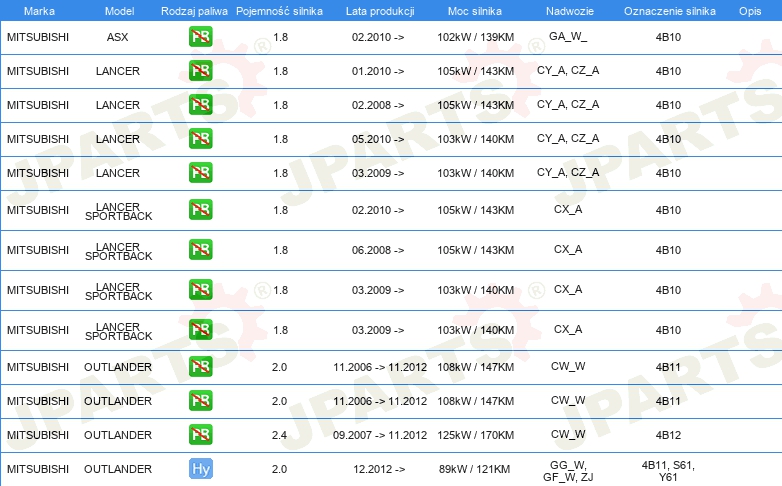Select the 2.4 engine capacity cell
The width and height of the screenshot is (782, 486).
(279, 435)
